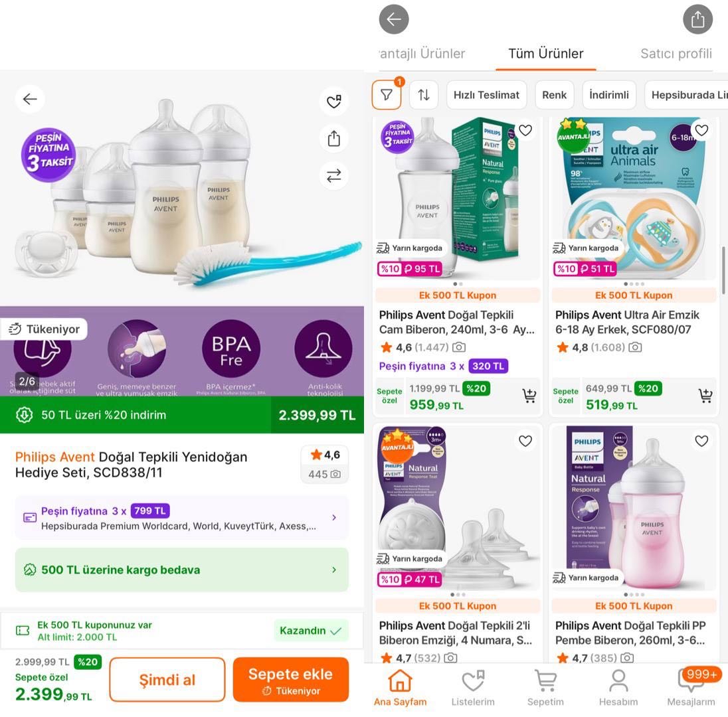Viewport: 728px width, 717px height.
Task: Open the filter funnel icon
Action: [x=387, y=95]
